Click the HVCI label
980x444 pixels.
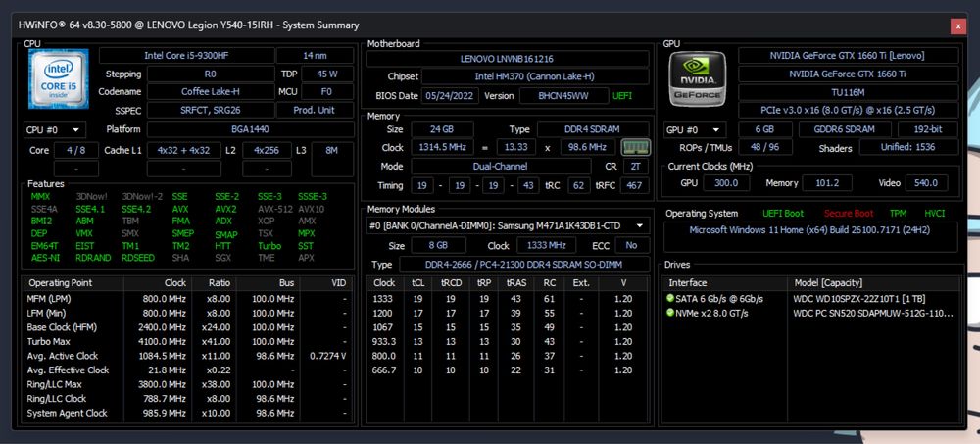click(934, 214)
